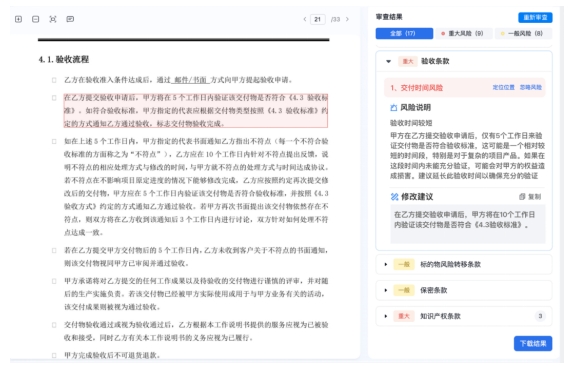
Task: Click the zoom out minus icon
Action: click(x=36, y=19)
